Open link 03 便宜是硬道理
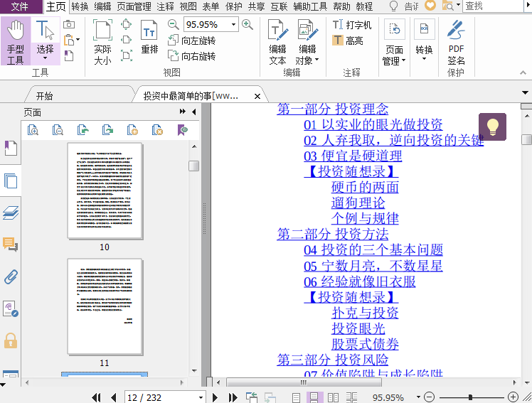This screenshot has height=403, width=532. [x=353, y=156]
